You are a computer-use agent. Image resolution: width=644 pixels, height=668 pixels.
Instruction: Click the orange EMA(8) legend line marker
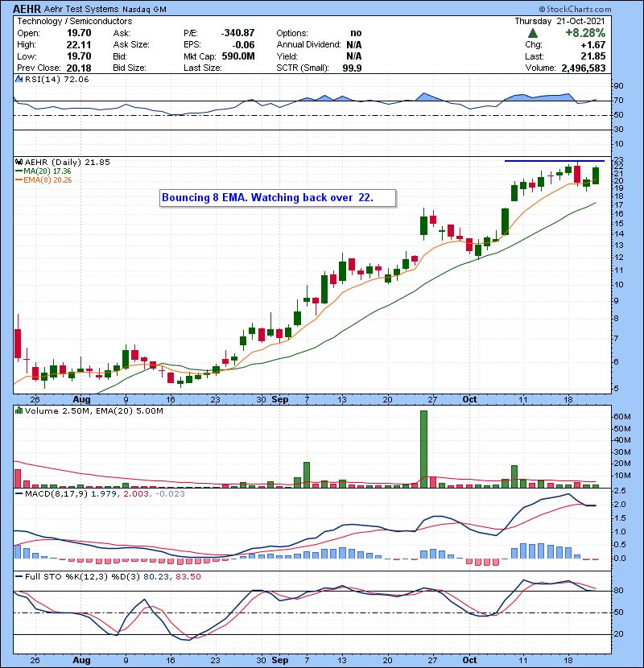click(x=19, y=179)
